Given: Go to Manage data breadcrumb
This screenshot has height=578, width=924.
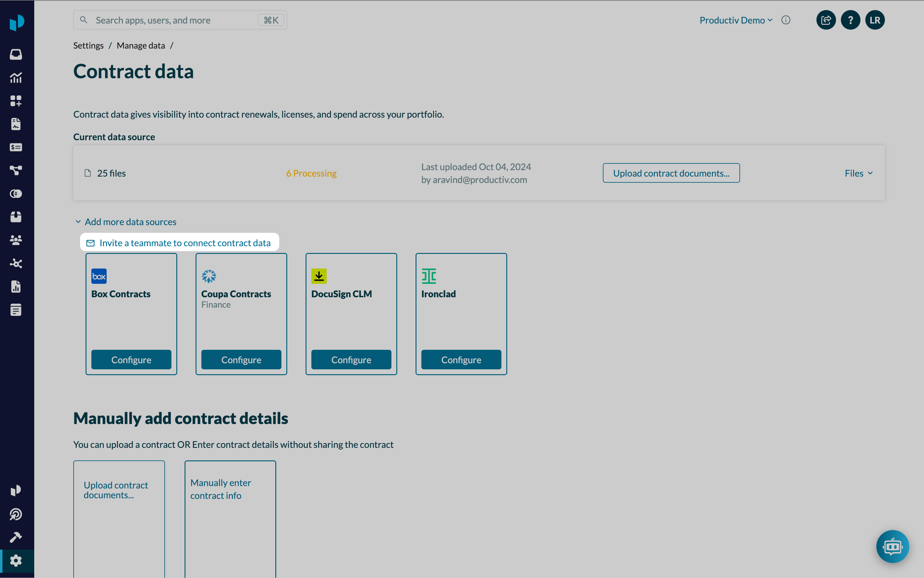Looking at the screenshot, I should coord(141,46).
